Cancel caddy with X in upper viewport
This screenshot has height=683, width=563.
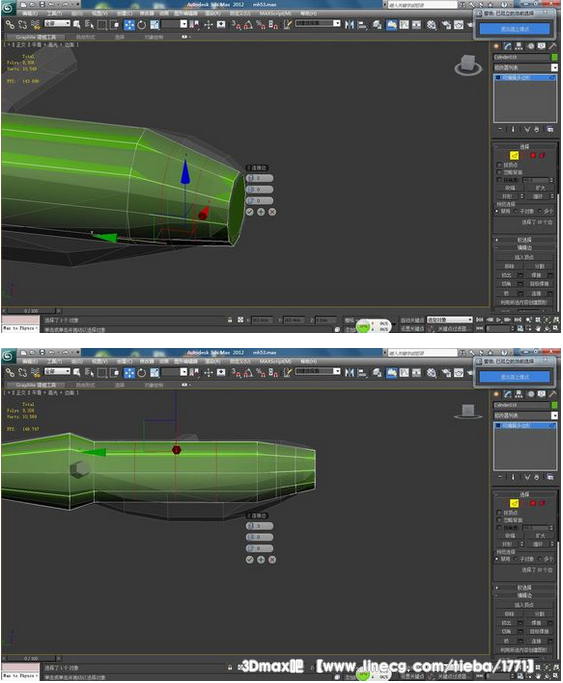tap(272, 212)
